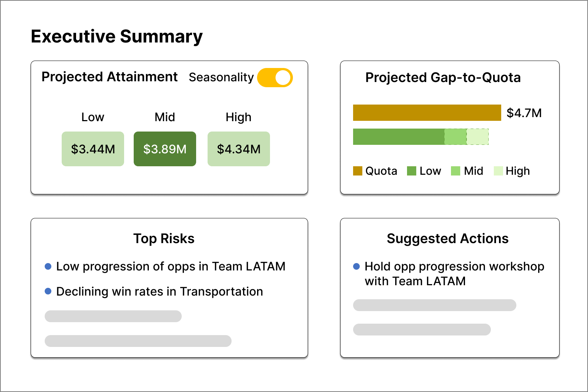Click the bullet beside Transportation win rates
This screenshot has height=392, width=588.
(x=48, y=292)
